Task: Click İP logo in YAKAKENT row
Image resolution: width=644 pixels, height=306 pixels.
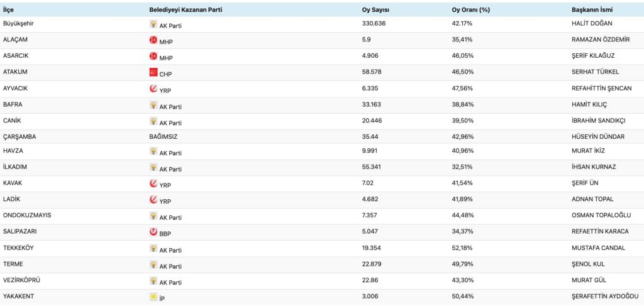Action: (x=153, y=296)
